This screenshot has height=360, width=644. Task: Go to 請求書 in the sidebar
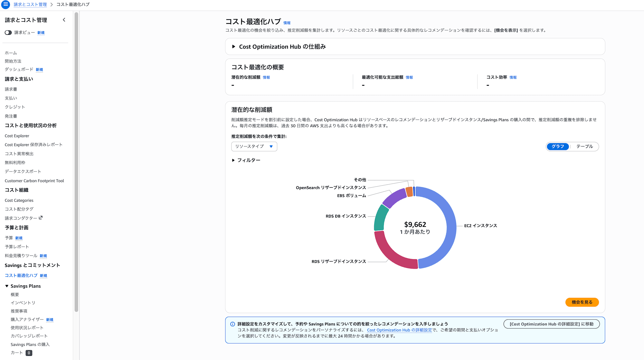[x=11, y=89]
